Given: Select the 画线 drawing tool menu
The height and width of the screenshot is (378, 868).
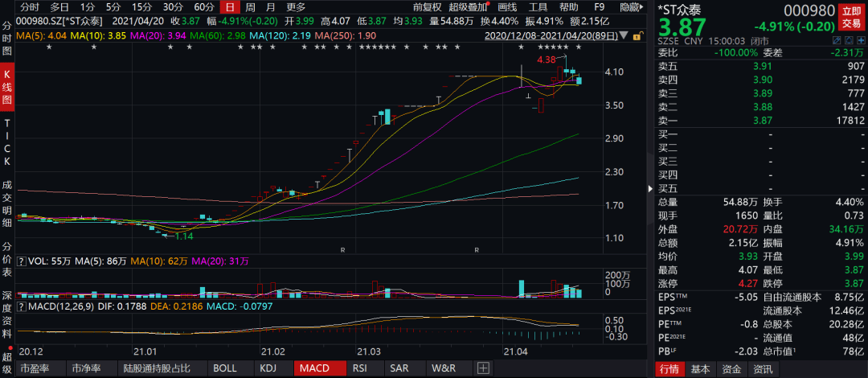Looking at the screenshot, I should click(507, 7).
